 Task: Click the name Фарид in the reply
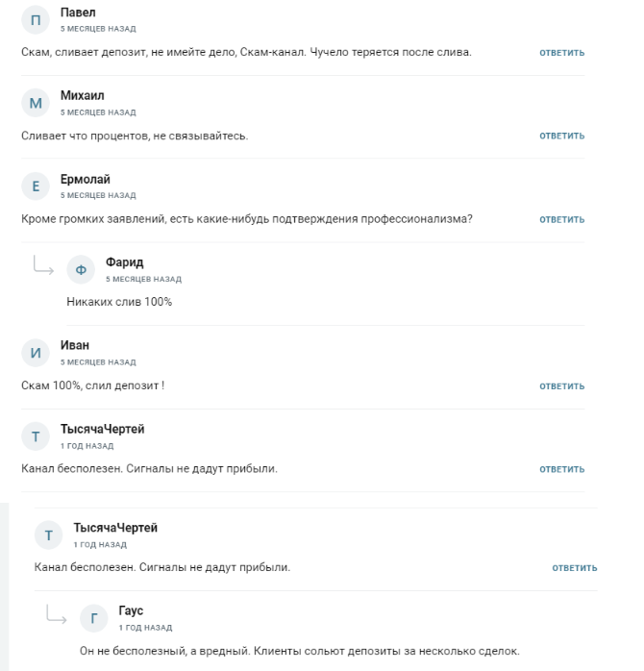pyautogui.click(x=124, y=262)
